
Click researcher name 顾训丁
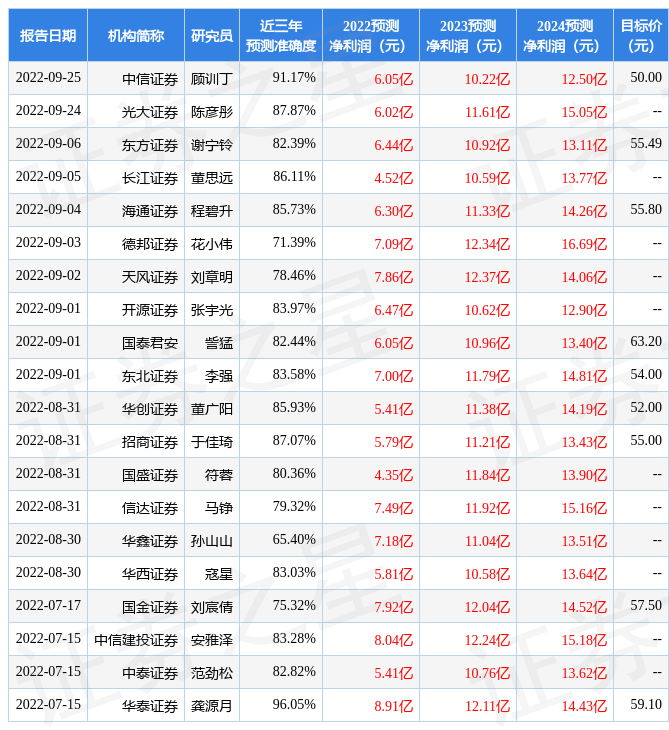[x=211, y=79]
